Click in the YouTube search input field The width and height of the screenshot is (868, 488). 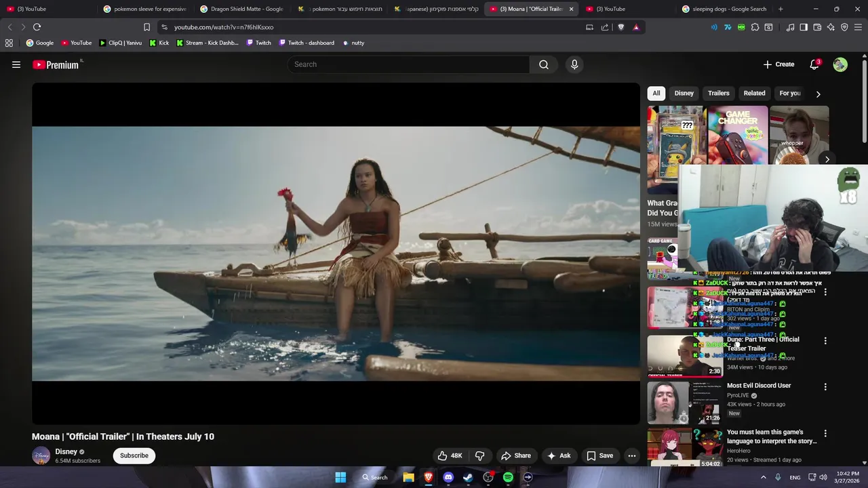click(x=408, y=64)
